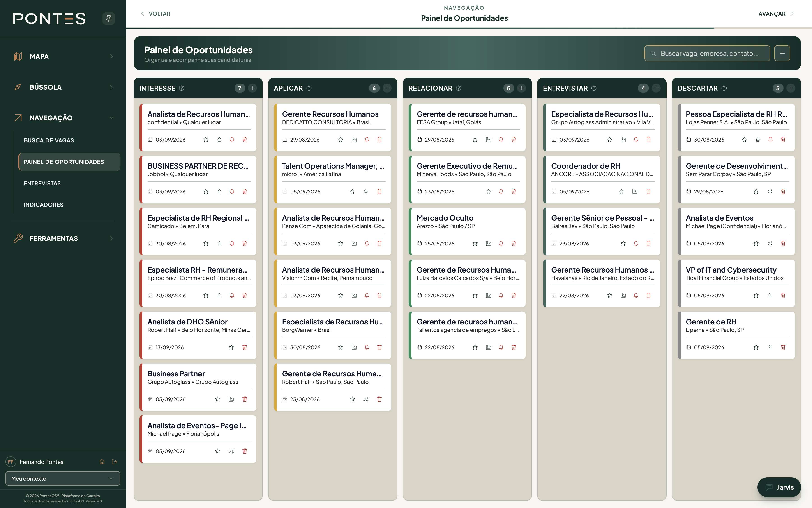The image size is (812, 508).
Task: Star the Gerente Executivo de Remuneração Minerva card
Action: tap(488, 191)
